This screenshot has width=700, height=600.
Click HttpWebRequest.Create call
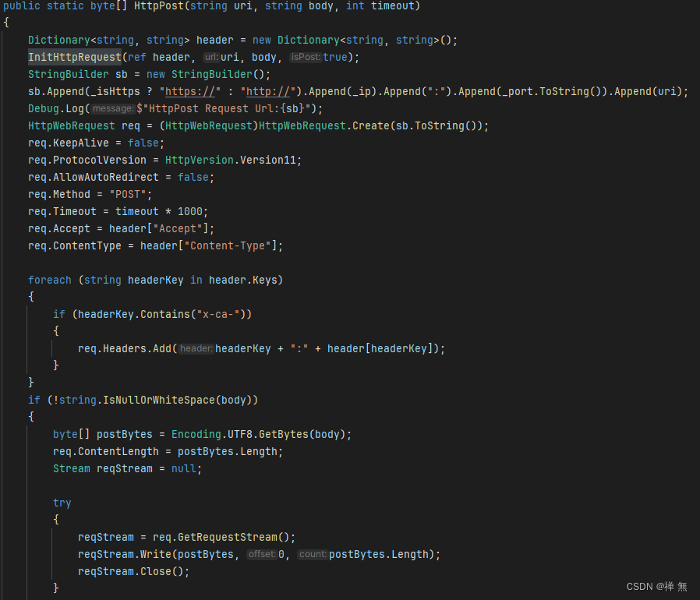(324, 126)
